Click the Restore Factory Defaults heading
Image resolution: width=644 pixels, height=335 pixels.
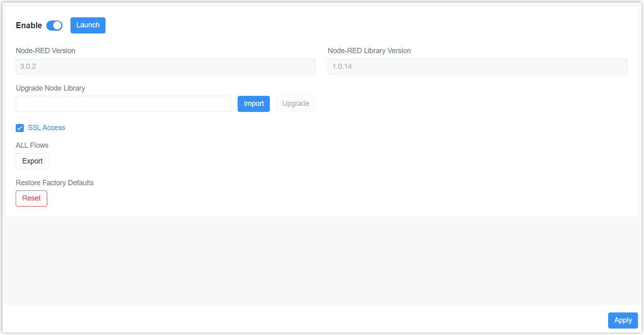click(x=55, y=183)
